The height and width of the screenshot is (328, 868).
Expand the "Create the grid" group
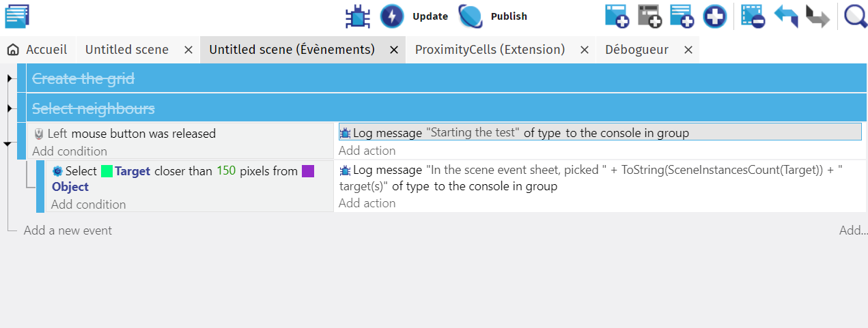pyautogui.click(x=10, y=78)
